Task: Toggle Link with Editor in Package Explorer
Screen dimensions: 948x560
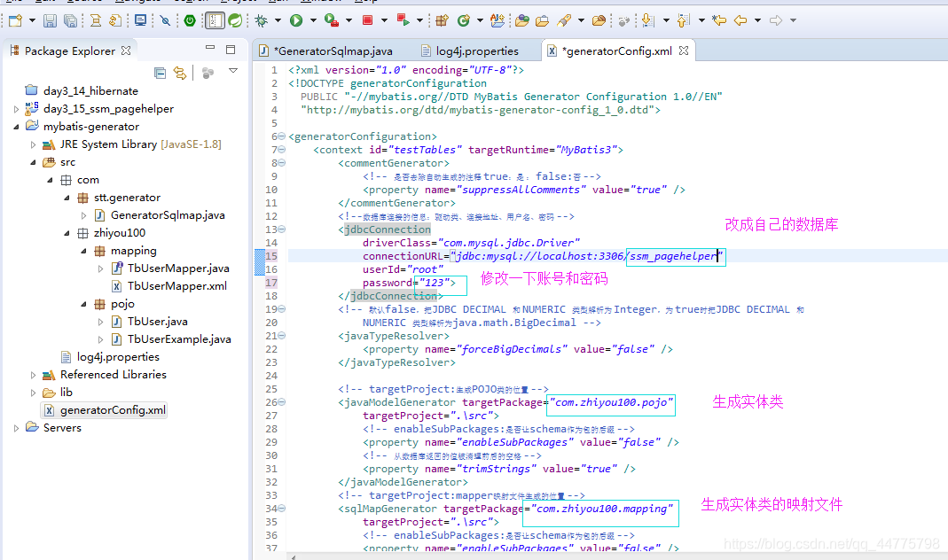Action: pyautogui.click(x=180, y=73)
